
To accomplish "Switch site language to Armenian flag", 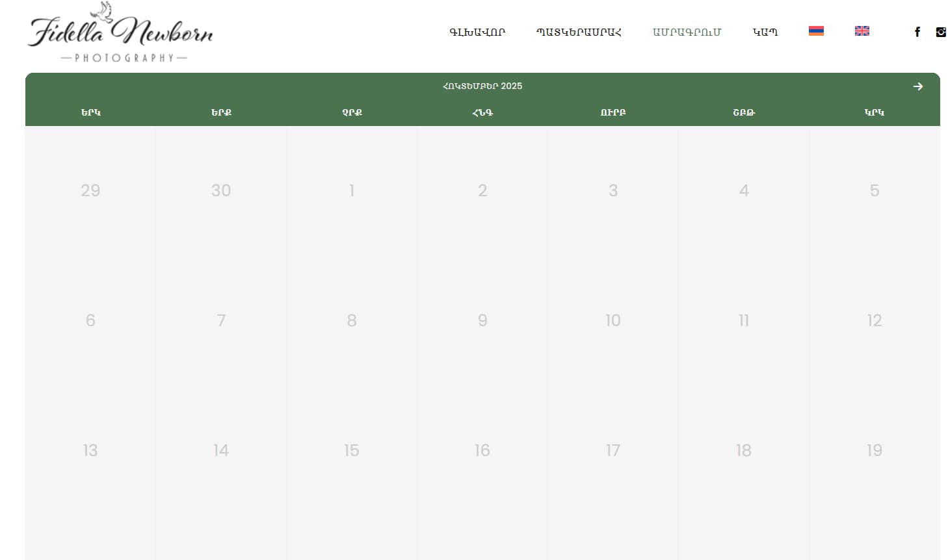I will (816, 31).
